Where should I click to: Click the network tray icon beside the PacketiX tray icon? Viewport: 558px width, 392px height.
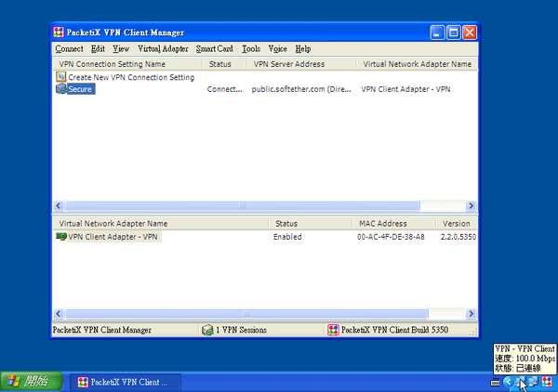pos(533,382)
